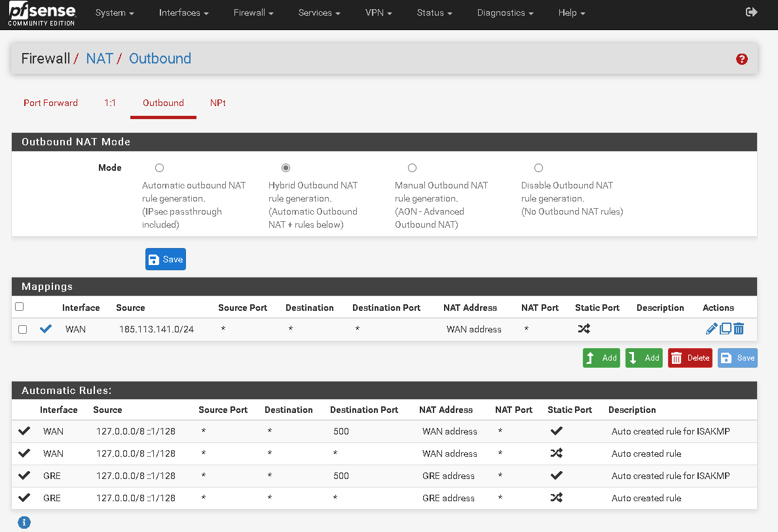Click static port checkmark for GRE ISAKMP rule
Image resolution: width=778 pixels, height=532 pixels.
557,476
